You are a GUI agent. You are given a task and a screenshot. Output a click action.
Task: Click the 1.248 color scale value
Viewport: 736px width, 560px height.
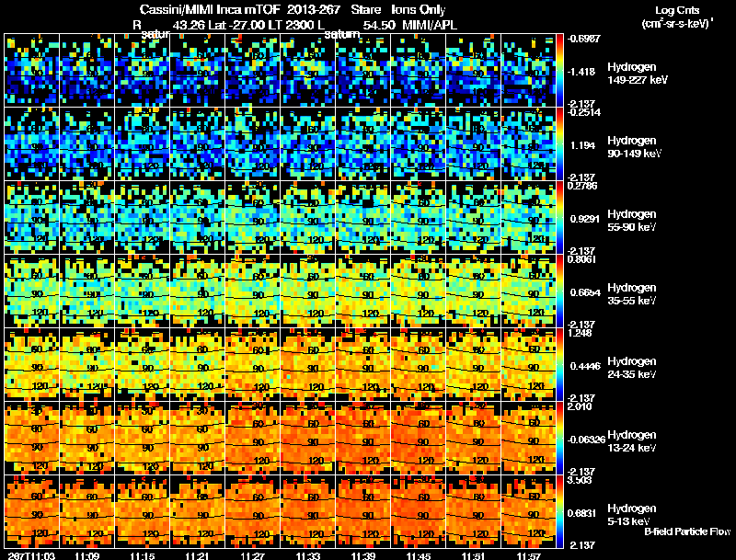coord(580,333)
